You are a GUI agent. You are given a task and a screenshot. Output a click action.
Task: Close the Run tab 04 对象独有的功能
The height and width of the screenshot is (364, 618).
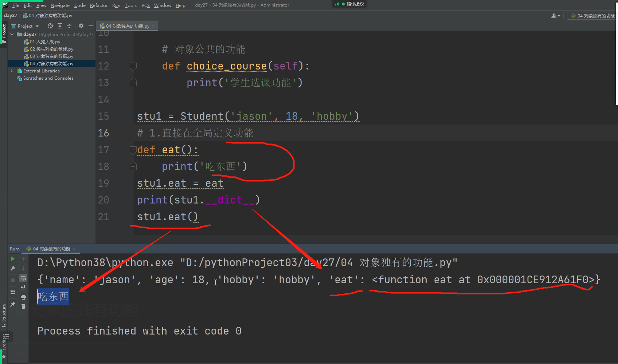pos(74,249)
